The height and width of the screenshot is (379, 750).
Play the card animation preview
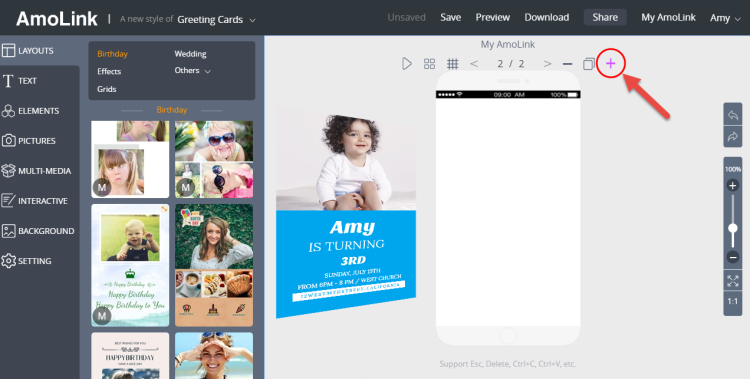(407, 64)
